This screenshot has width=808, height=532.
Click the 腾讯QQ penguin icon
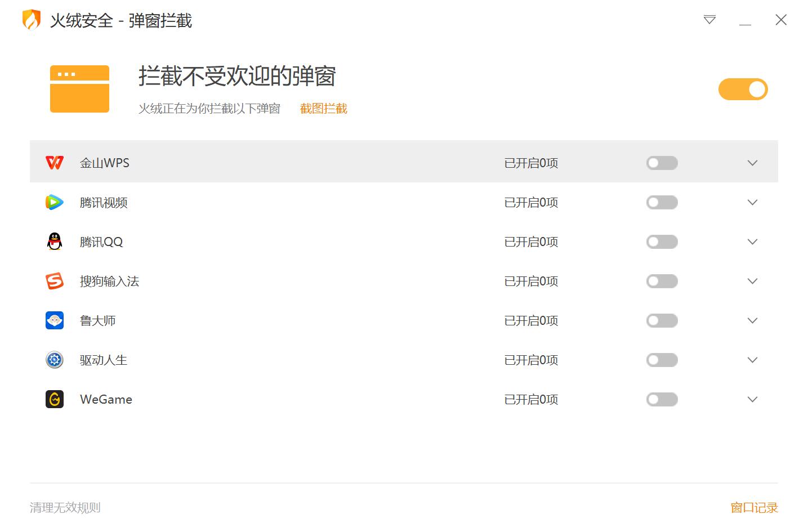[x=55, y=242]
